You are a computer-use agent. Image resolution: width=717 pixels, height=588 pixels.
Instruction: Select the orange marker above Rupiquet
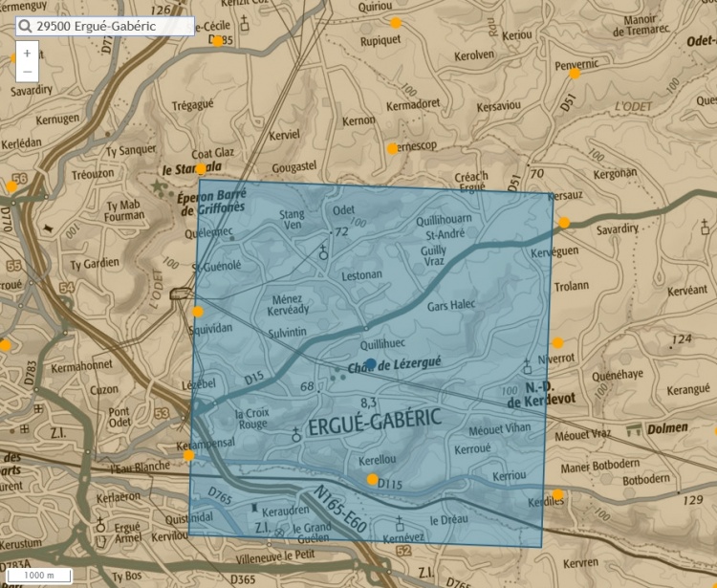pos(395,22)
